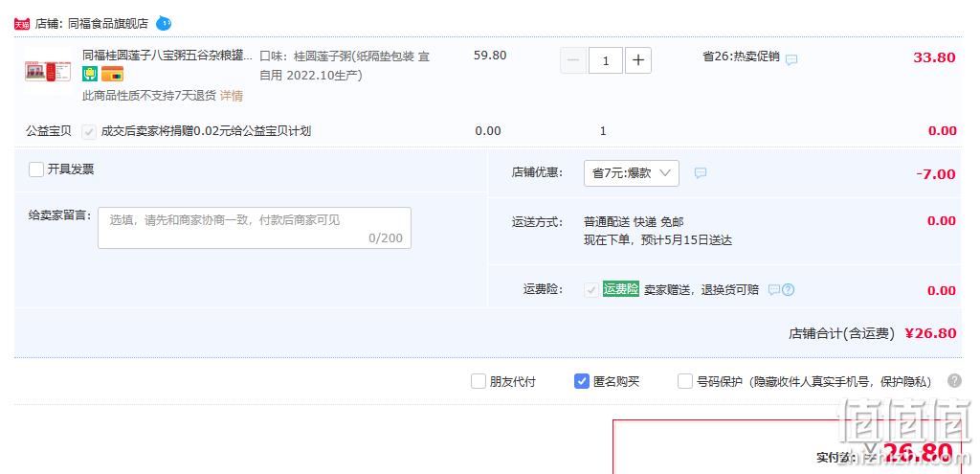The height and width of the screenshot is (474, 980).
Task: Open the product title 同福桂圆莲子八宝粥 link
Action: (167, 55)
